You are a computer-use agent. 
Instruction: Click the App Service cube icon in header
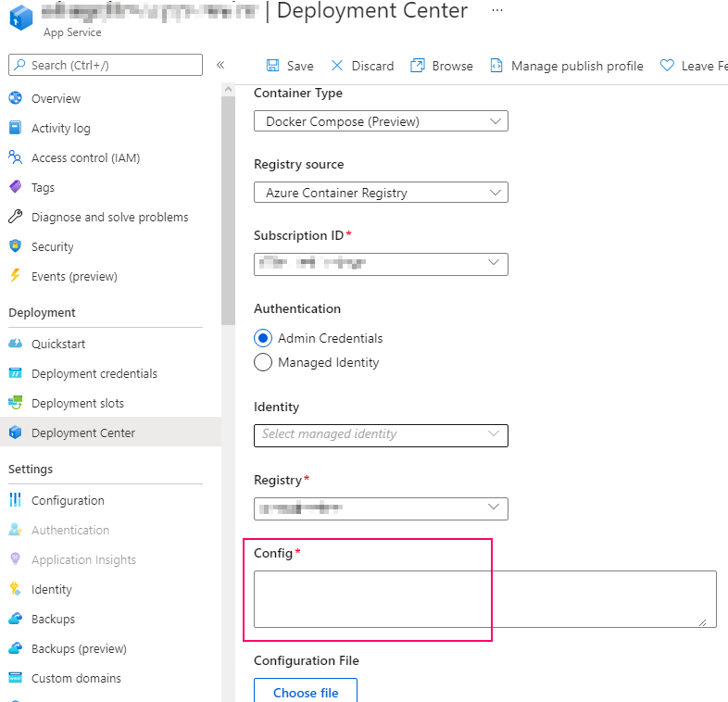(x=21, y=19)
